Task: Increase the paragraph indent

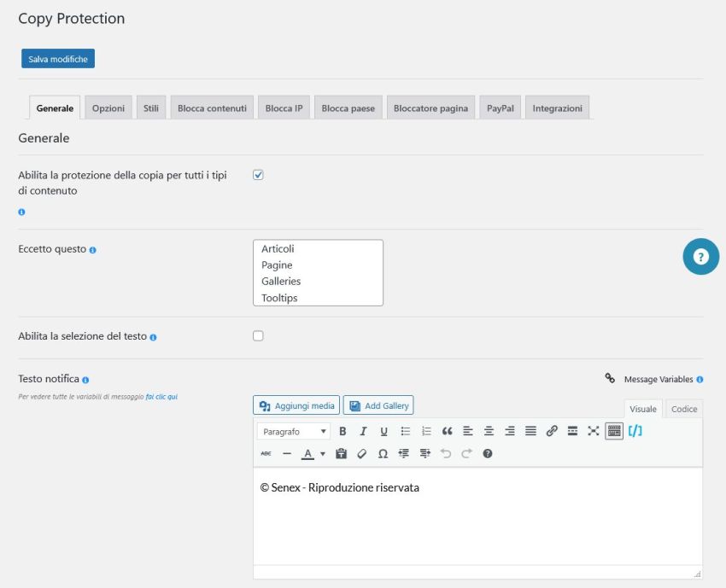Action: pyautogui.click(x=425, y=453)
